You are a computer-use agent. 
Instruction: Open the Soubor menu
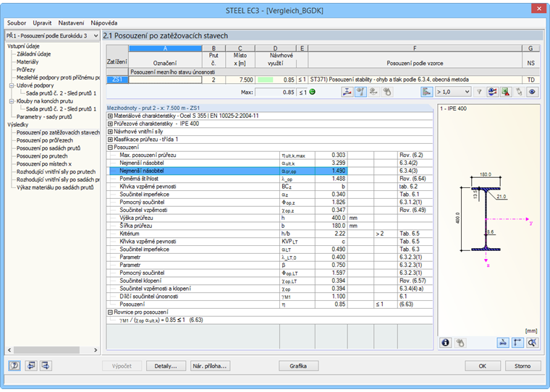16,22
